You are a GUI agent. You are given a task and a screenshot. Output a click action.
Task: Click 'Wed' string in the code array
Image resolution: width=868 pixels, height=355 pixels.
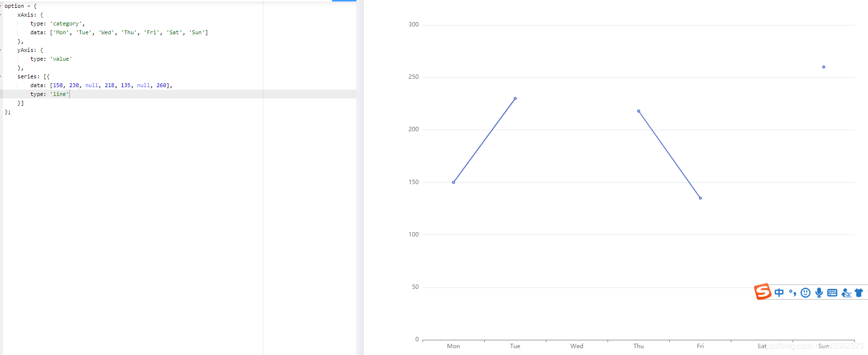tap(106, 32)
